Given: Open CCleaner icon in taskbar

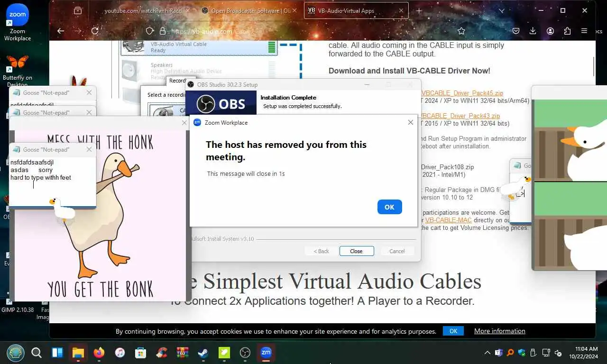Looking at the screenshot, I should pyautogui.click(x=161, y=353).
